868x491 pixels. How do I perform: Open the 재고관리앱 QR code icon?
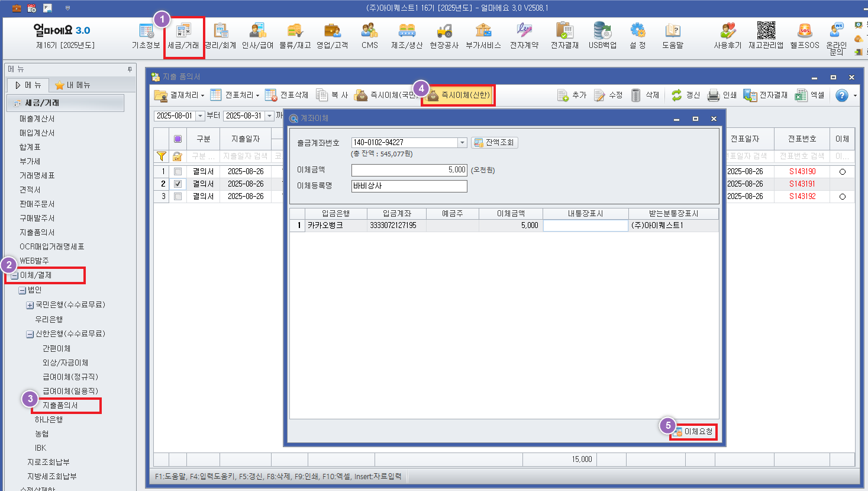tap(766, 35)
